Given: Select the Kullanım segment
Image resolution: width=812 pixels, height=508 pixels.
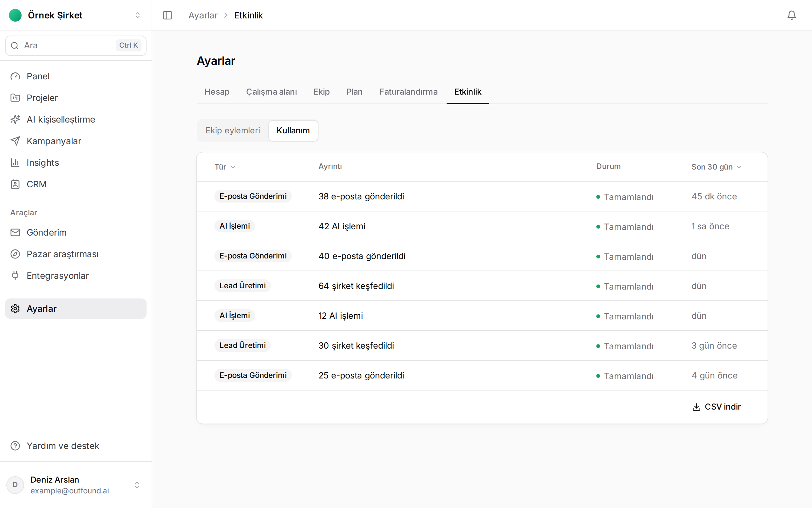Looking at the screenshot, I should 293,130.
